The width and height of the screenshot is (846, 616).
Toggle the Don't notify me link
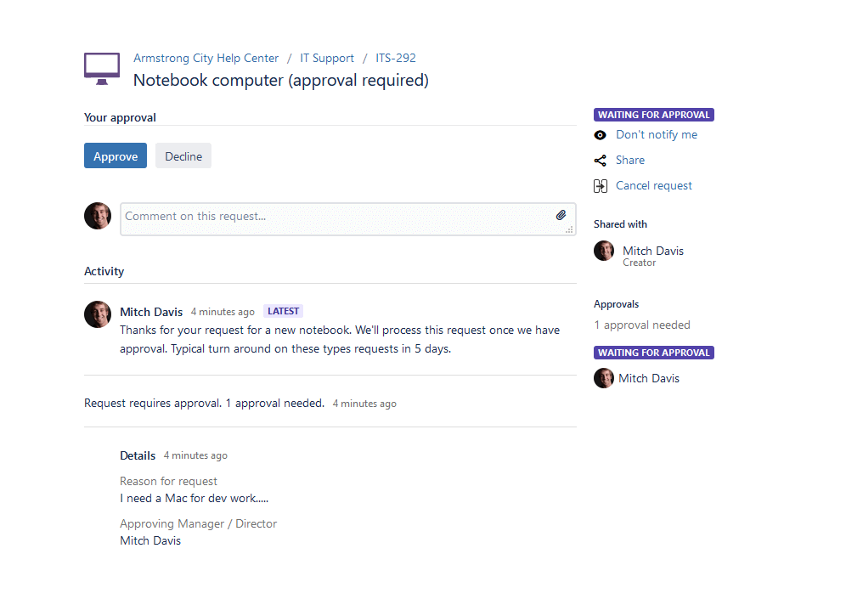[657, 135]
